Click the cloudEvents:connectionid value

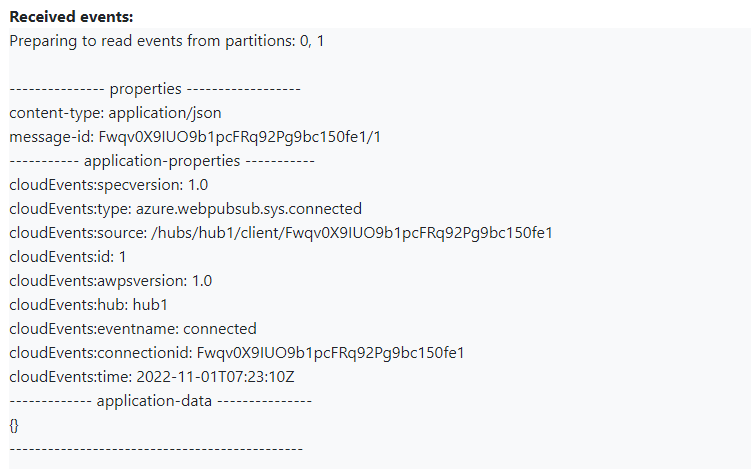click(x=330, y=353)
